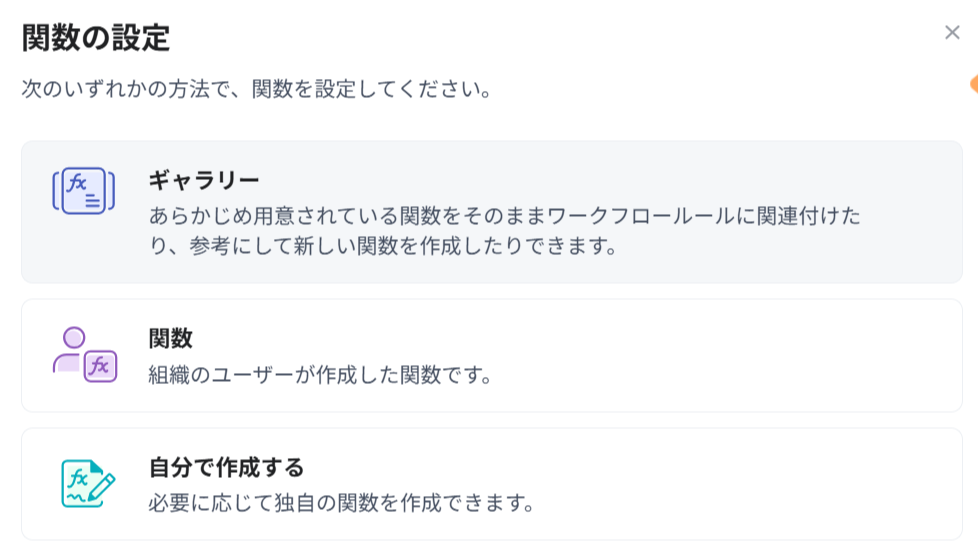Click the 組織のユーザーが作成した関数です description

pos(321,376)
